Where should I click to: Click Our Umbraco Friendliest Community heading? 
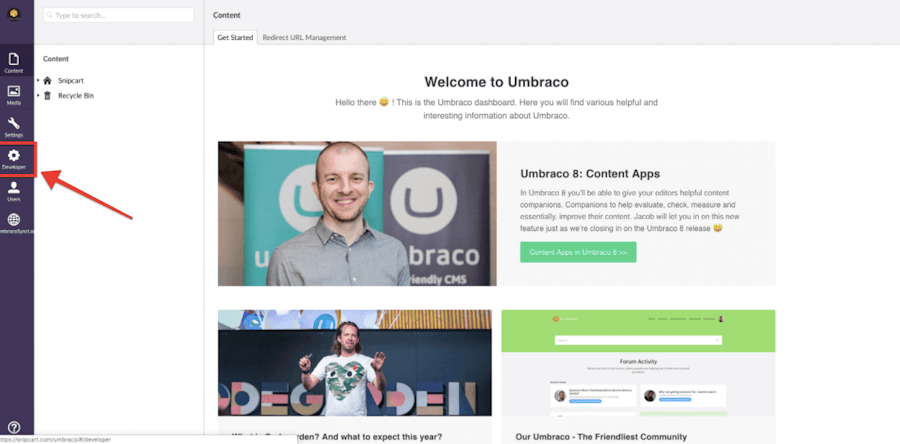(601, 437)
